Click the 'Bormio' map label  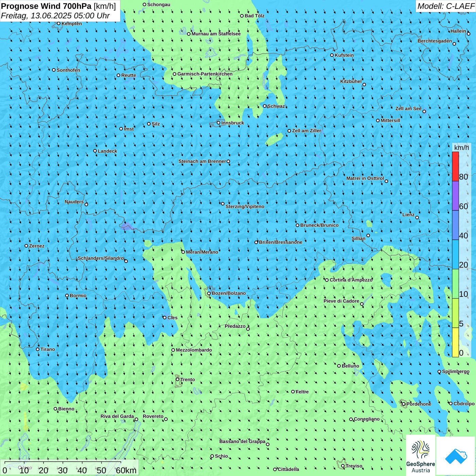(78, 295)
